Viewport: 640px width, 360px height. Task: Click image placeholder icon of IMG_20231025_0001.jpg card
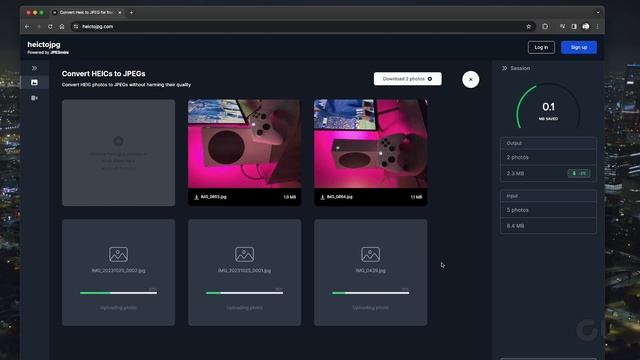click(244, 254)
